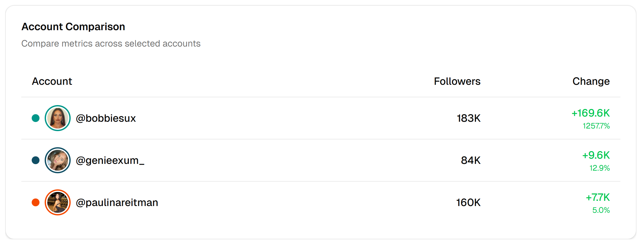Image resolution: width=644 pixels, height=244 pixels.
Task: Click the 84K followers value
Action: [470, 160]
